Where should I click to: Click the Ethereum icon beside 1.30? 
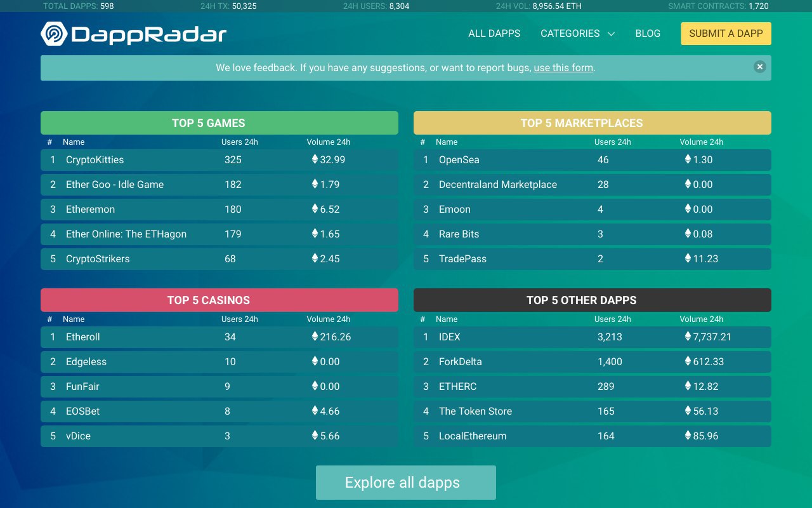pos(688,159)
